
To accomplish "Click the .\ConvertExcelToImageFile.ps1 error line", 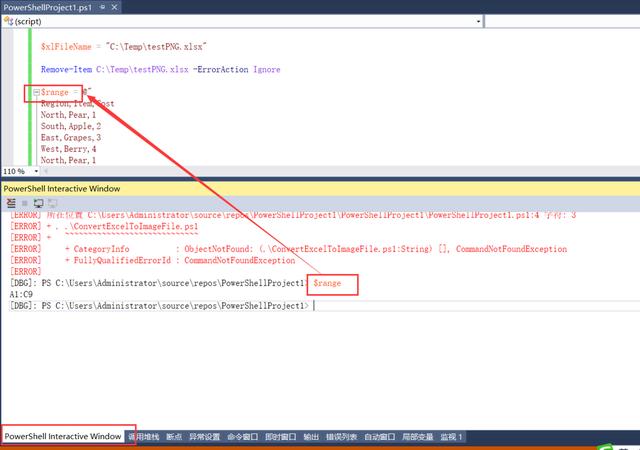I will point(104,226).
